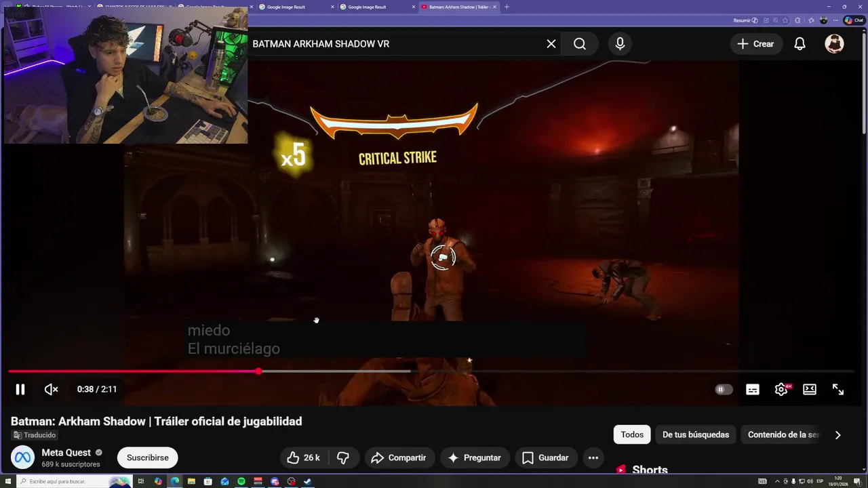This screenshot has height=488, width=868.
Task: Click the Shorts section heading
Action: (650, 470)
